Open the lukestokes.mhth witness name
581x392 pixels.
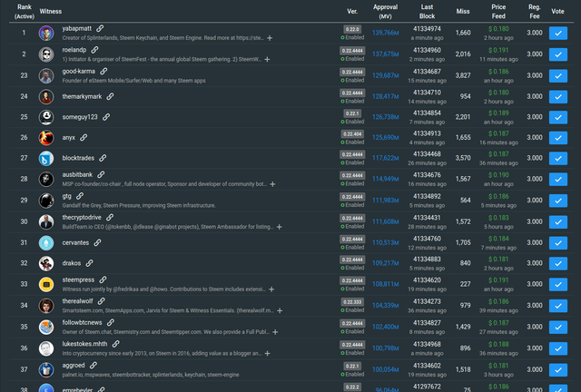tap(84, 344)
